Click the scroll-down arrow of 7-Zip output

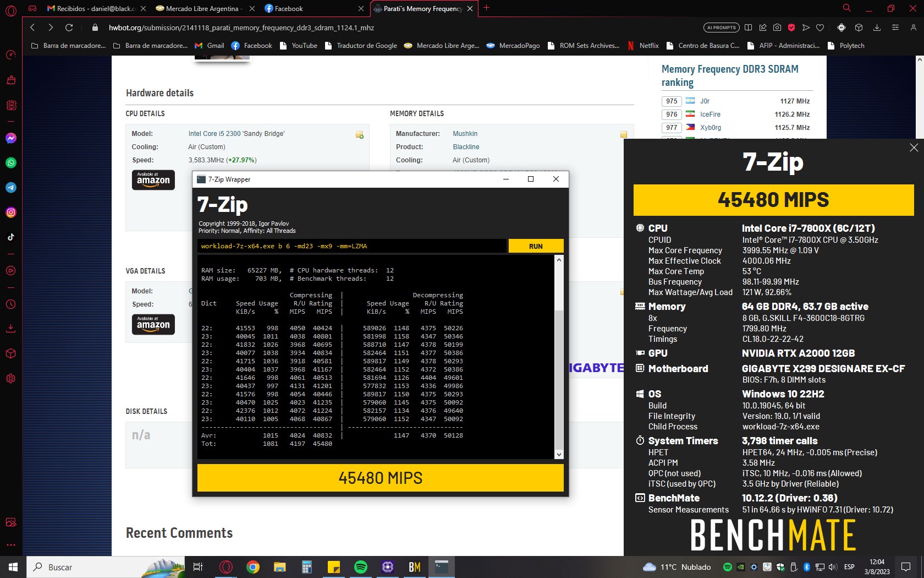pyautogui.click(x=559, y=455)
